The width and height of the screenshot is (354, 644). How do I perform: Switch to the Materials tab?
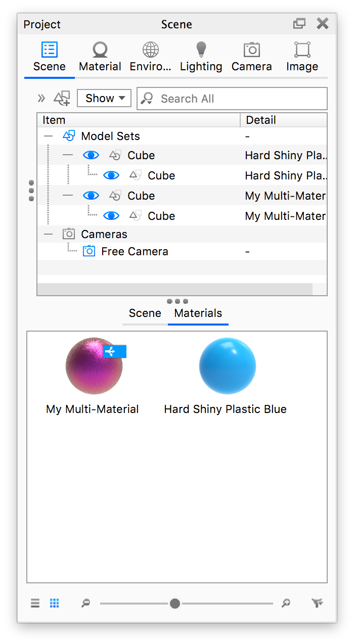pos(198,313)
